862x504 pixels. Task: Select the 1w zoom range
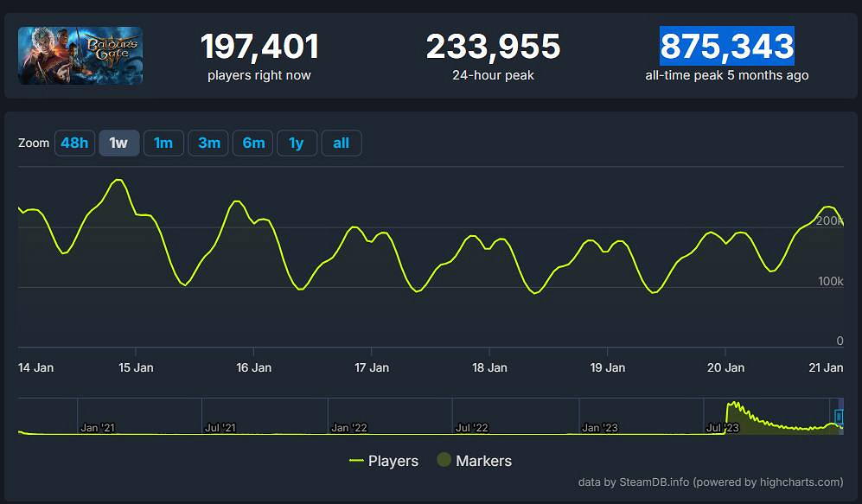(118, 143)
